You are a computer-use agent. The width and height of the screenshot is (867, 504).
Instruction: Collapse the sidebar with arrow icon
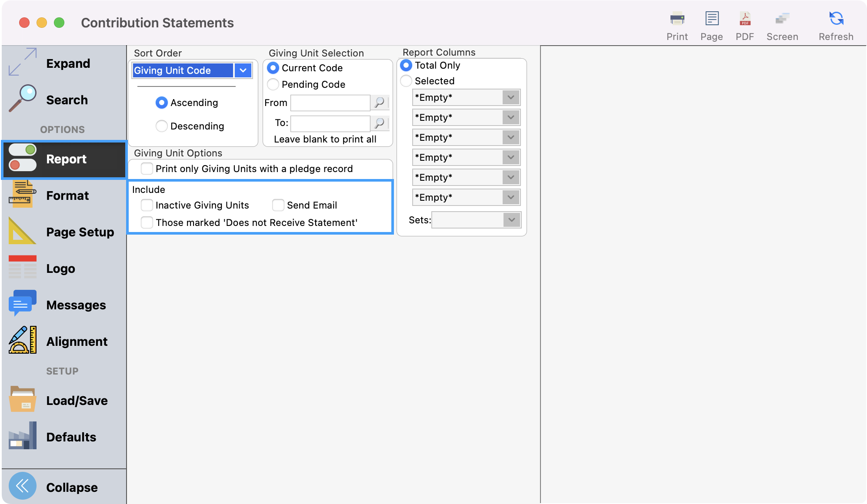[23, 485]
